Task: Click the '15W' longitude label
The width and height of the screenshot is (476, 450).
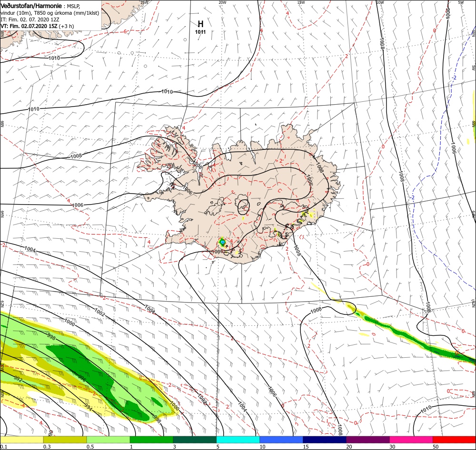Action: pyautogui.click(x=301, y=2)
